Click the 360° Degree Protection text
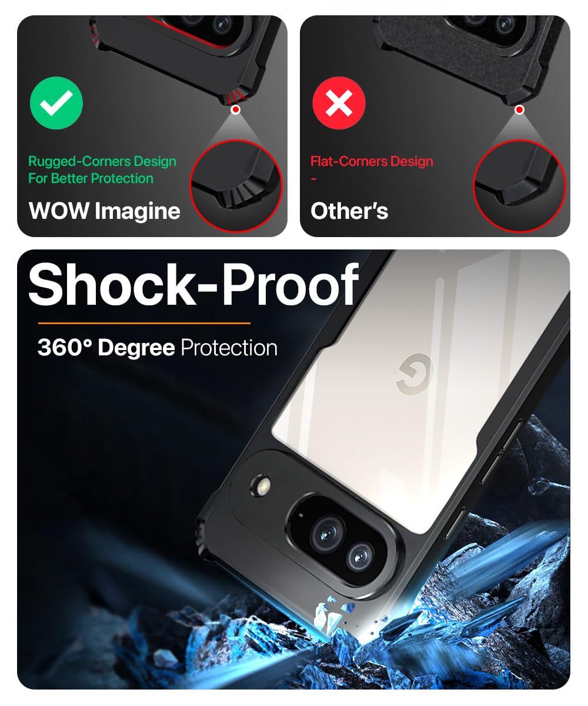This screenshot has height=706, width=588. (x=158, y=348)
